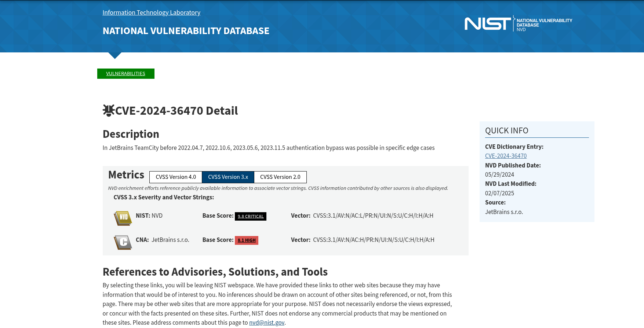Click the National Vulnerability Database NVD logo text
This screenshot has height=328, width=644.
pos(544,25)
